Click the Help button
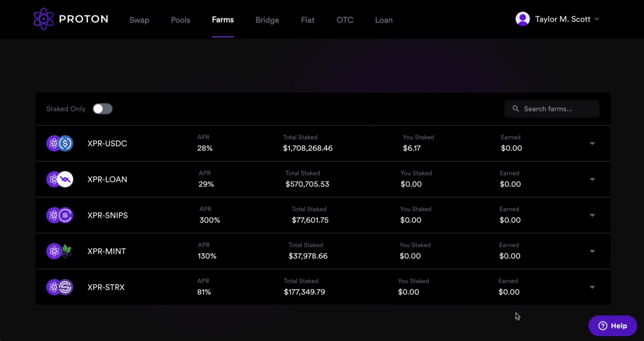The height and width of the screenshot is (341, 644). click(613, 326)
